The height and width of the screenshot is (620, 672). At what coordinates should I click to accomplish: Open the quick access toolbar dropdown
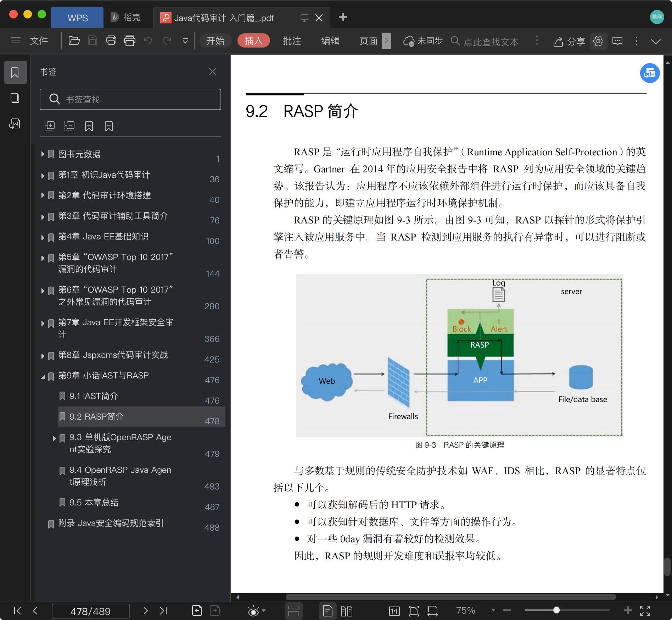click(185, 41)
